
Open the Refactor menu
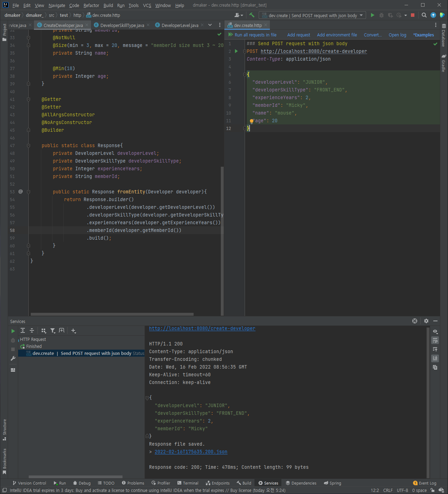[x=91, y=5]
